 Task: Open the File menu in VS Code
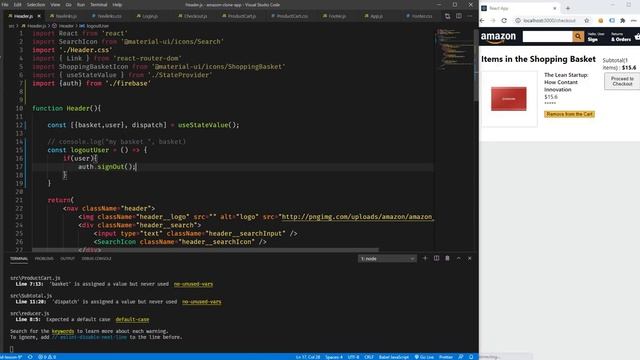[5, 5]
